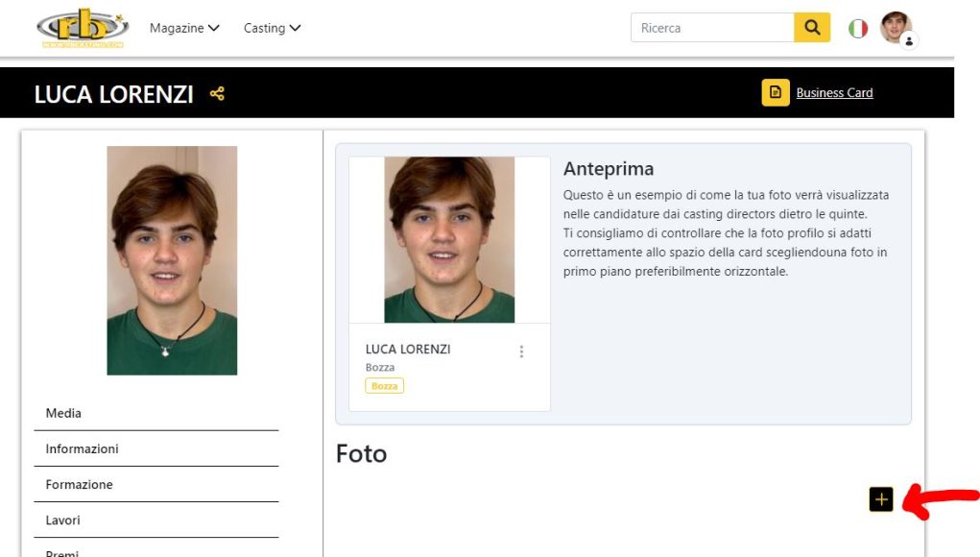This screenshot has height=557, width=980.
Task: Click the gray Bozza subtitle text
Action: point(380,368)
